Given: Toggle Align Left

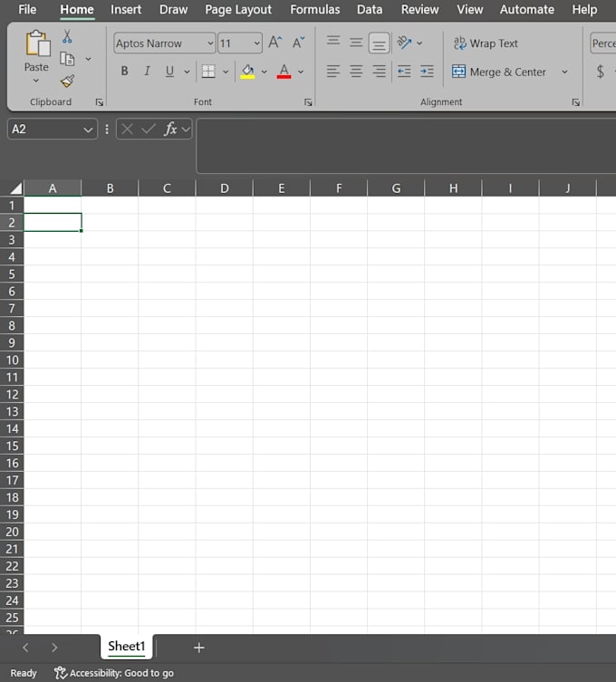Looking at the screenshot, I should pyautogui.click(x=333, y=71).
